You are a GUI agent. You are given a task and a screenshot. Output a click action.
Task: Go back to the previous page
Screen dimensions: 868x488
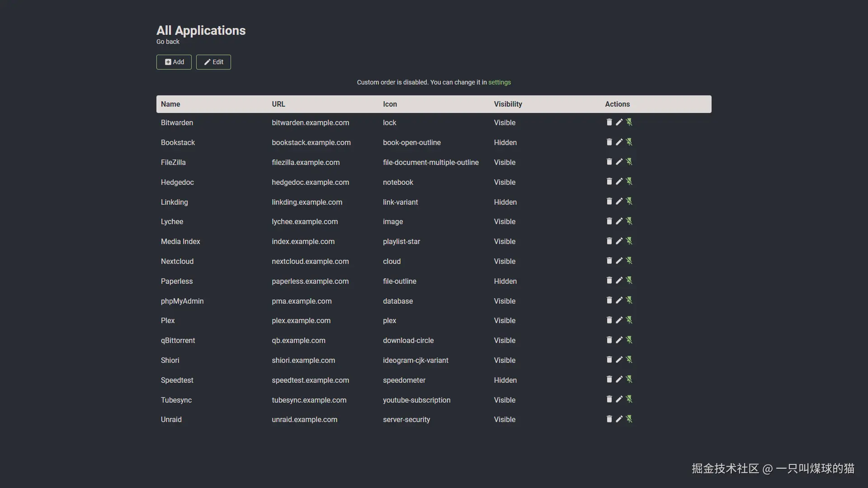tap(168, 42)
